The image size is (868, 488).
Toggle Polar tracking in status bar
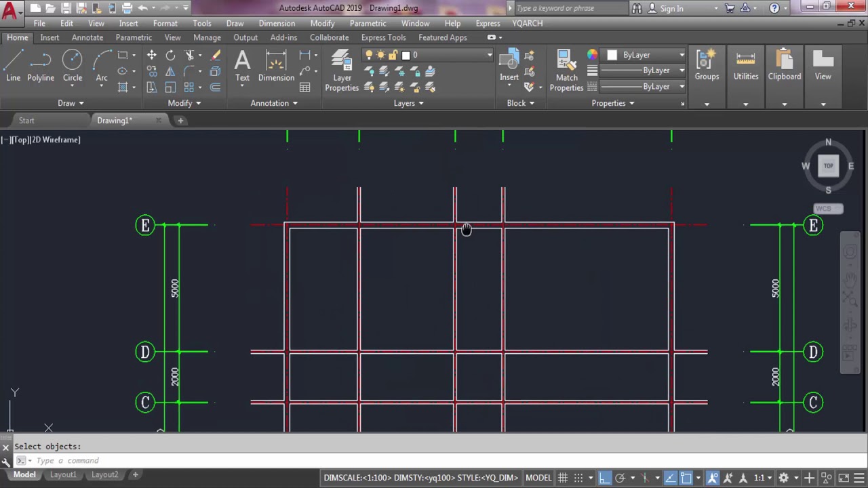620,478
